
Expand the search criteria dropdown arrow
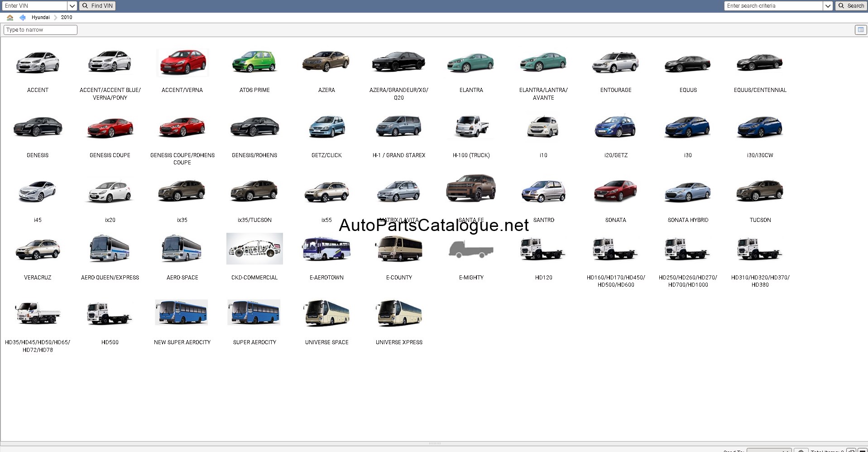click(828, 6)
